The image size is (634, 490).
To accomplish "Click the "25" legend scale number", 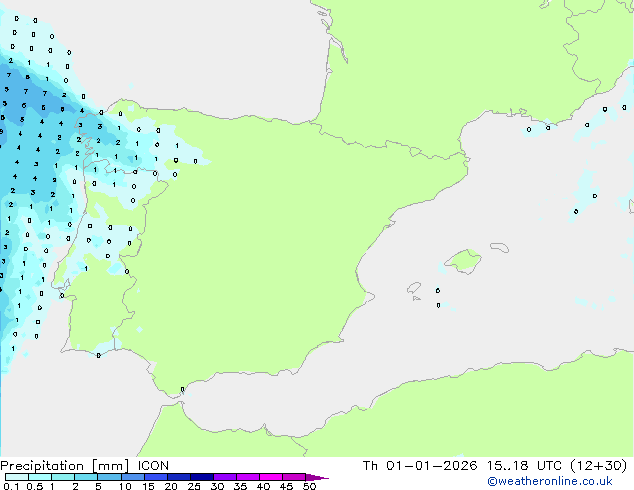I will 193,487.
